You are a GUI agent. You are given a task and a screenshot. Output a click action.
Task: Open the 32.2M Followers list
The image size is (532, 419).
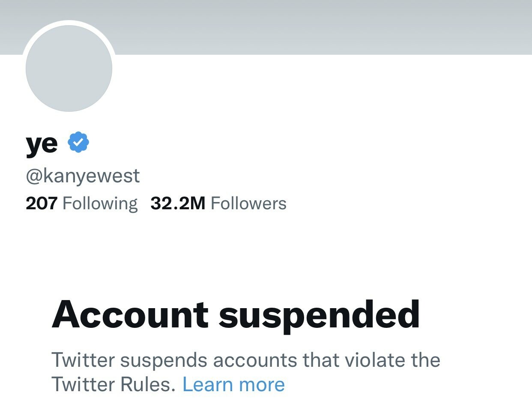(x=218, y=203)
